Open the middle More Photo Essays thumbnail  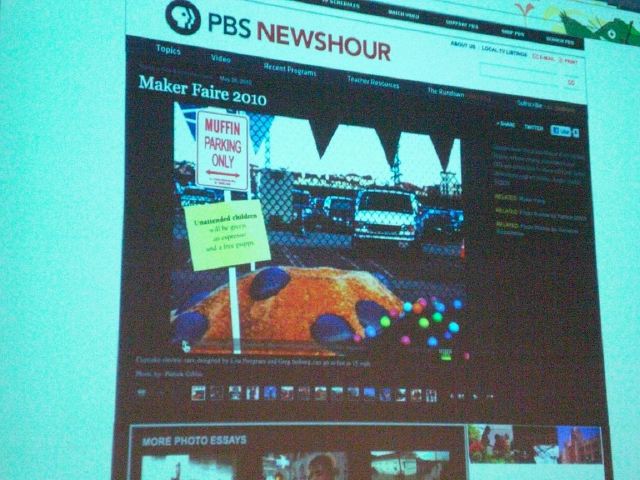304,465
